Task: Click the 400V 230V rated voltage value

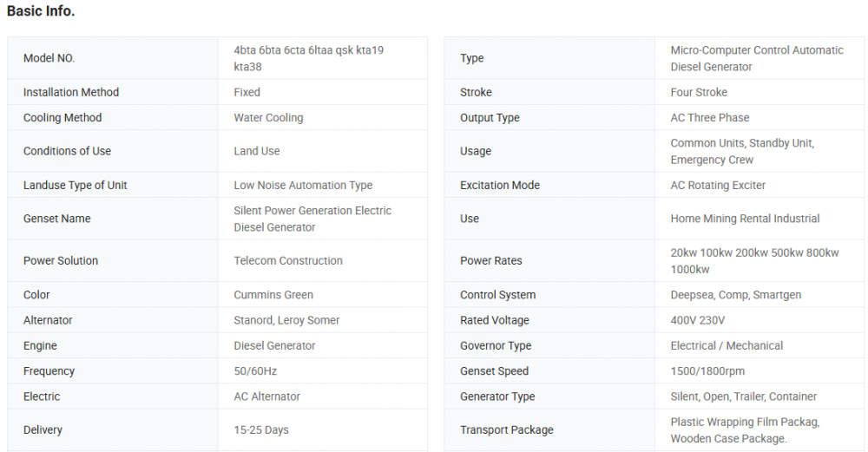Action: 698,320
